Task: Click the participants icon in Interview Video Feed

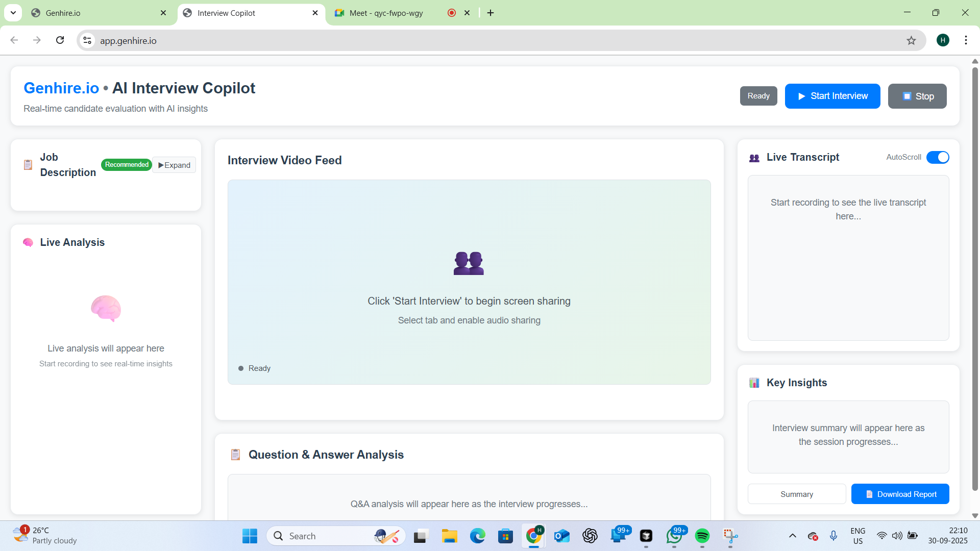Action: 469,263
